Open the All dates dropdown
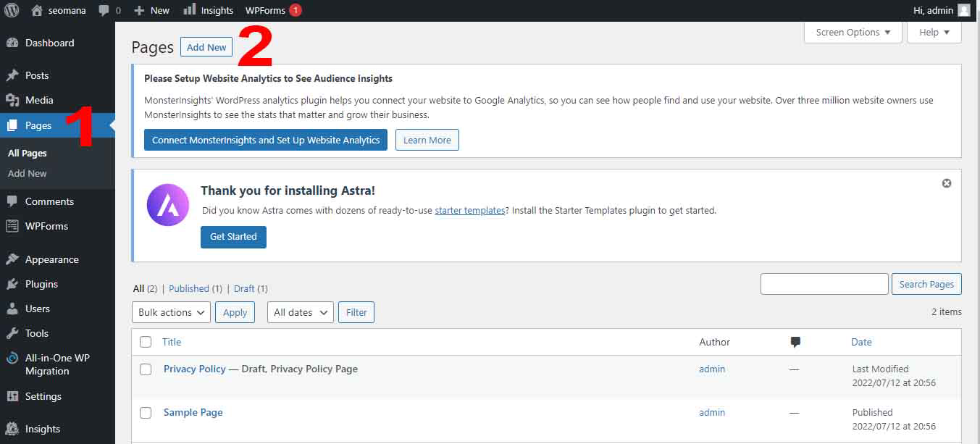This screenshot has height=444, width=980. click(x=301, y=312)
